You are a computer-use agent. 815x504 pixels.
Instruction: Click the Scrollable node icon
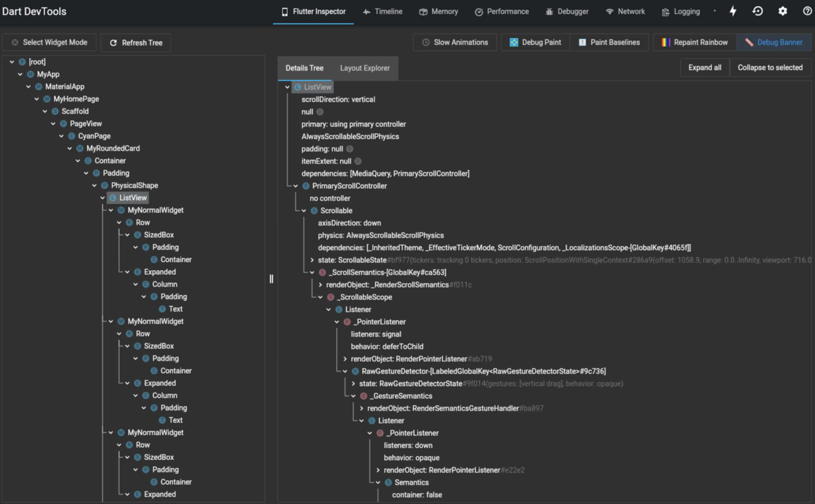click(x=314, y=210)
